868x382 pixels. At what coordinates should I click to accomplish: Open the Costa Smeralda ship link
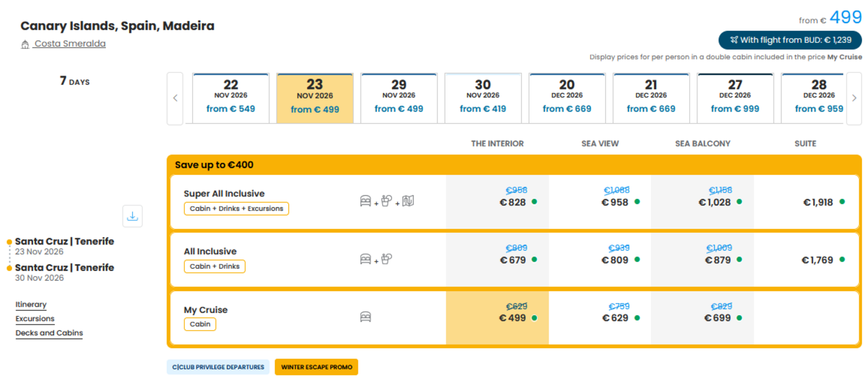(x=70, y=43)
